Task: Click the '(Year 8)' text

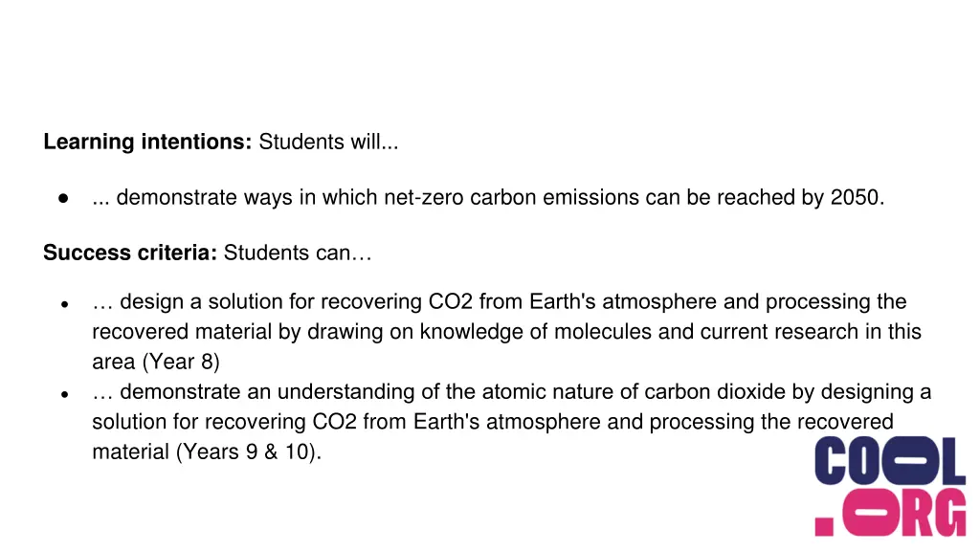Action: coord(181,362)
